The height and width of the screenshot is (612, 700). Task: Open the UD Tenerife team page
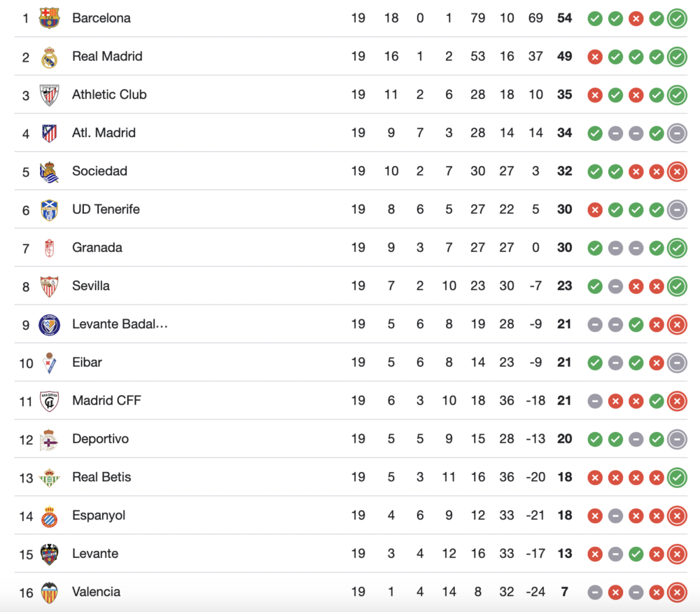106,209
